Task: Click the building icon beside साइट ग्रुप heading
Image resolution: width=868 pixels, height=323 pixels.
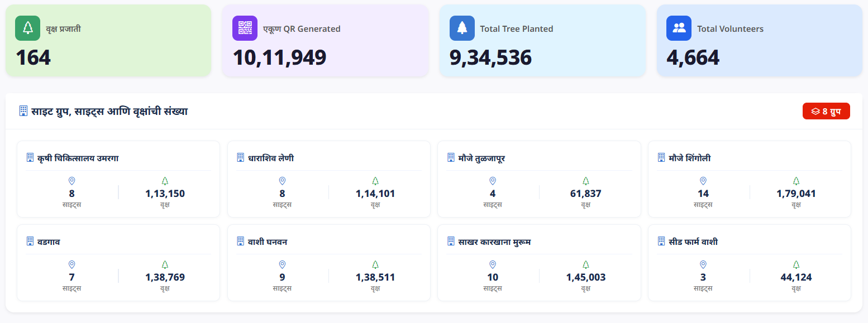Action: point(23,111)
